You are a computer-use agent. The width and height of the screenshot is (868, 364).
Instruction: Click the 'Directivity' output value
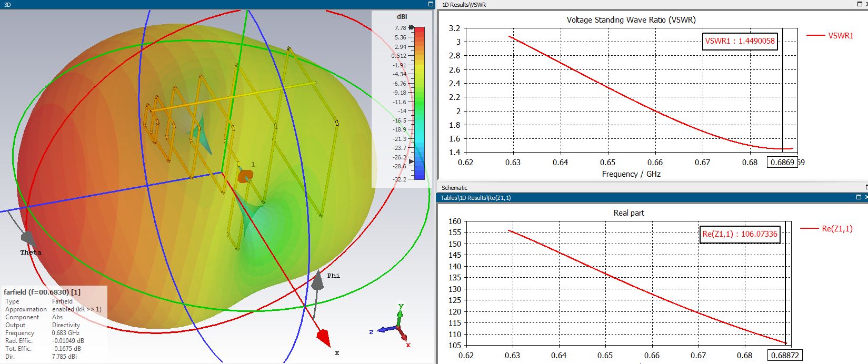[66, 325]
